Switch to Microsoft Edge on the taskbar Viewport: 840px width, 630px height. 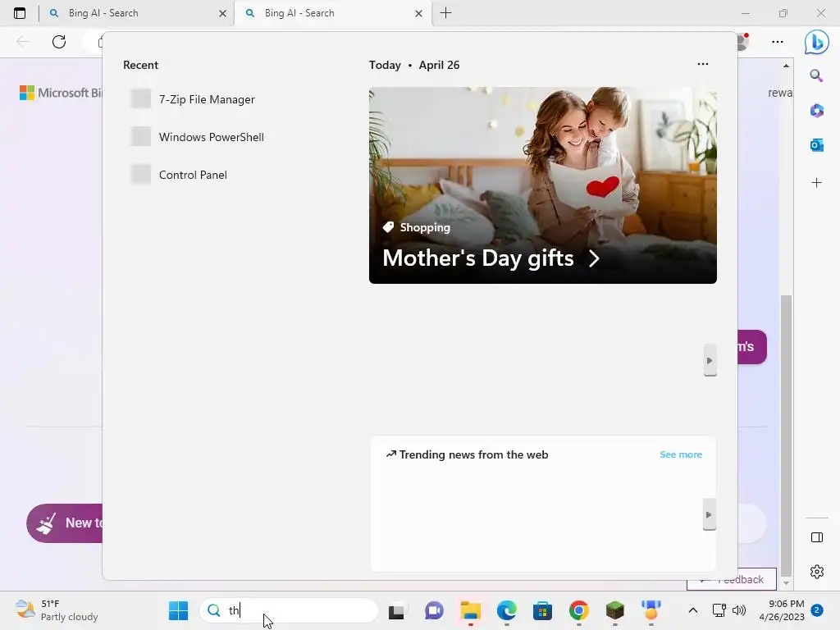click(507, 610)
